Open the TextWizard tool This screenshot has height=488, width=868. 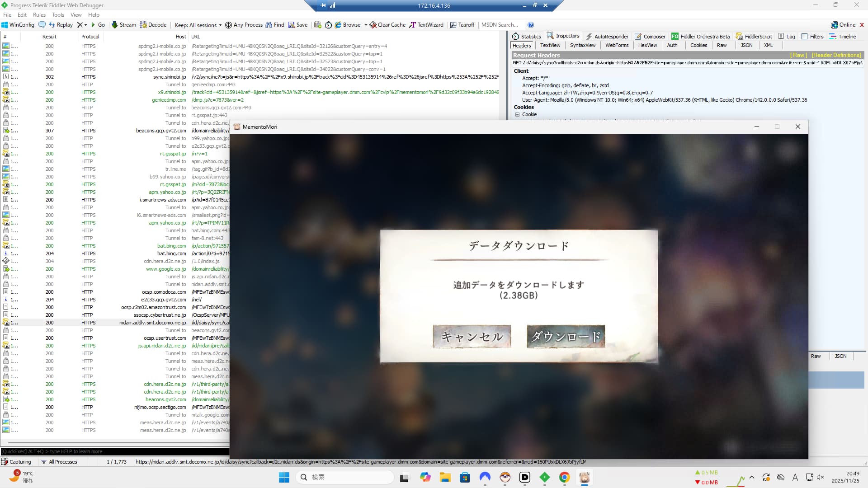tap(426, 25)
